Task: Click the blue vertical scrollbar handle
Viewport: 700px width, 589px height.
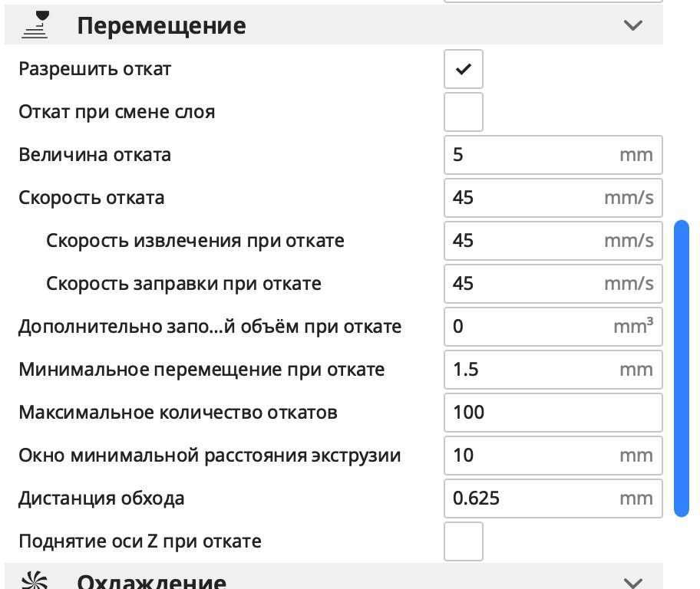Action: pyautogui.click(x=682, y=368)
